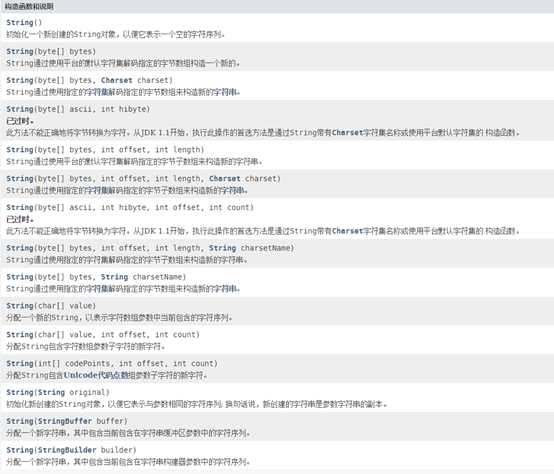554x474 pixels.
Task: Open String(char[] value, int offset, int count) link
Action: click(x=20, y=335)
